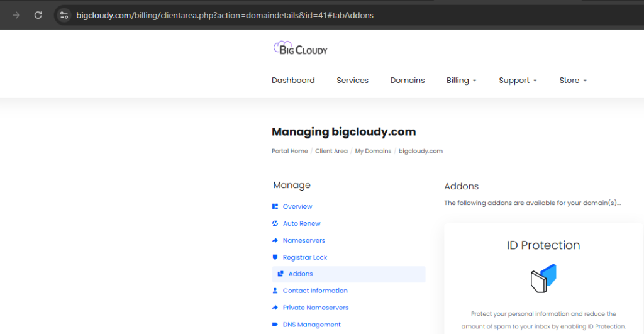Screen dimensions: 644x334
Task: Click the Auto Renew refresh icon
Action: point(275,223)
